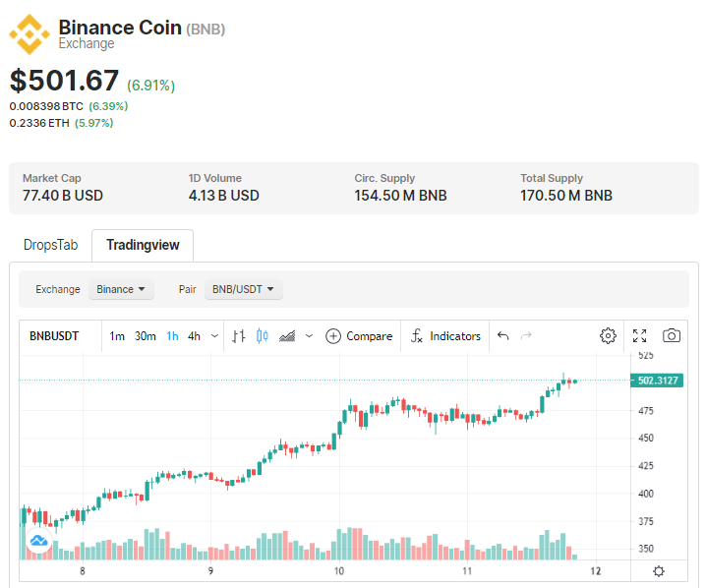Click the TradingView cloud logo on chart

[39, 540]
